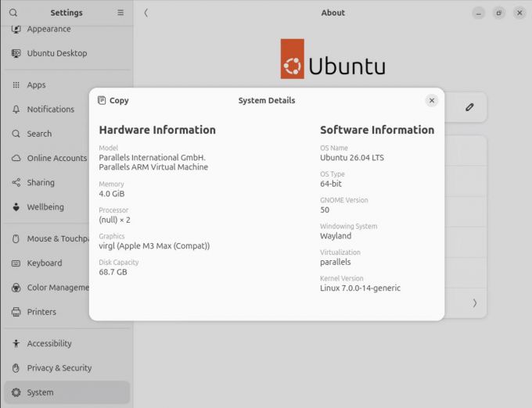Maximize the Settings window
Screen dimensions: 532x408
point(499,13)
